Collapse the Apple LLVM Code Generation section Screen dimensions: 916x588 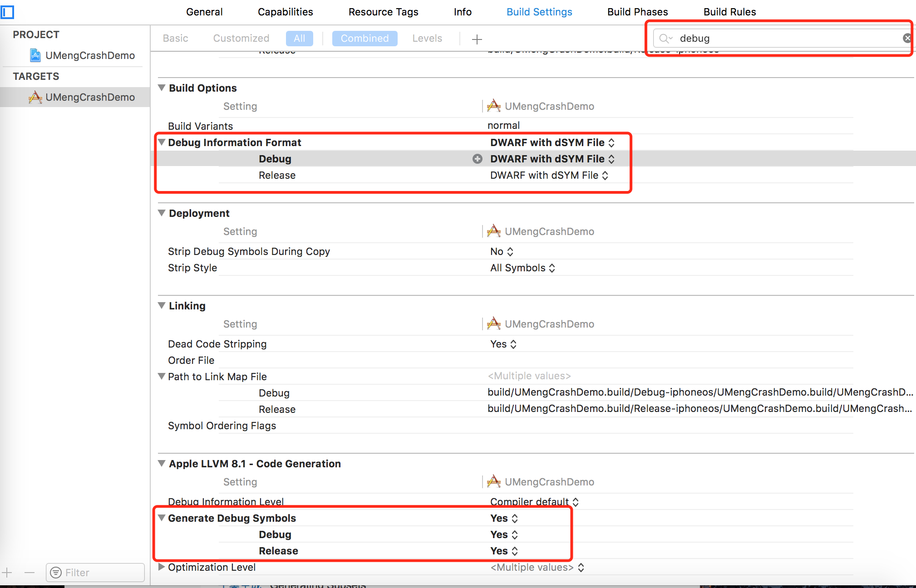[x=162, y=463]
